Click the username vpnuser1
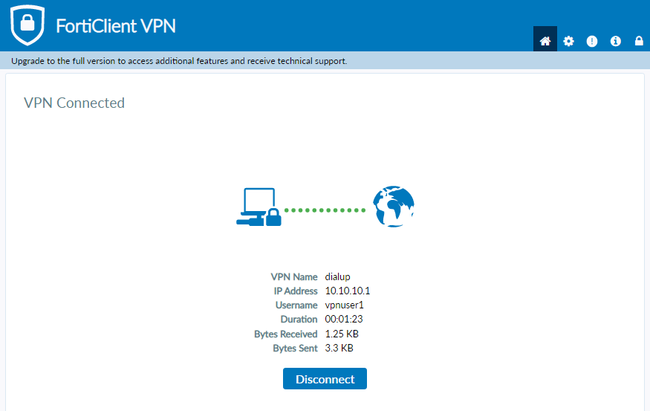 click(346, 305)
